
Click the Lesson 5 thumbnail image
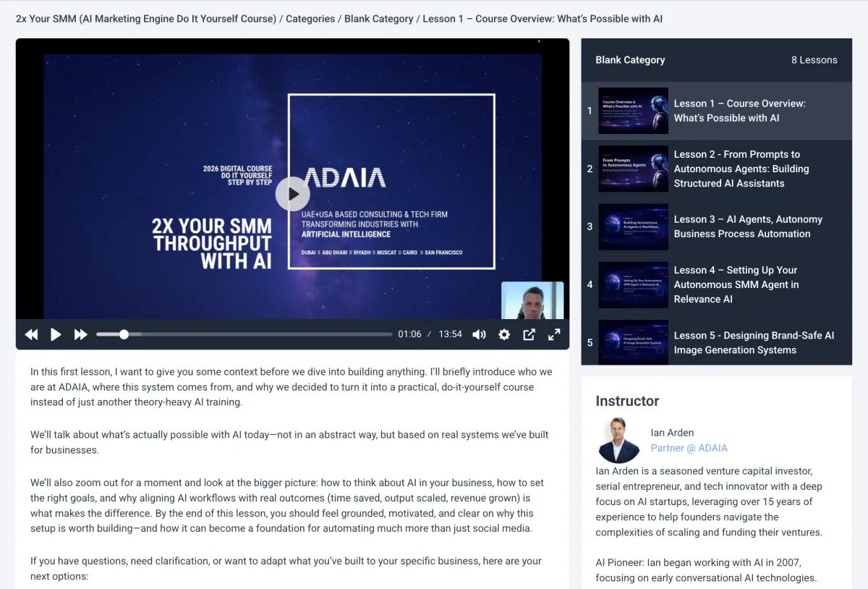[x=633, y=342]
